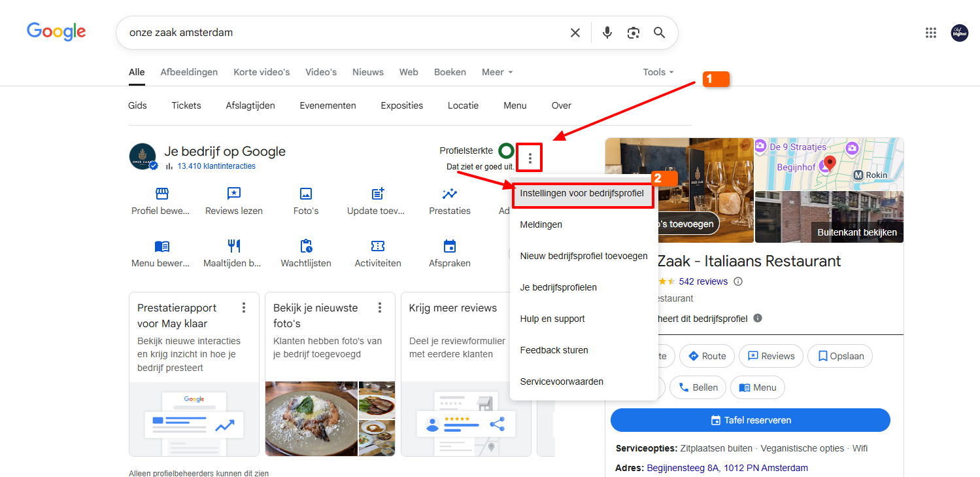This screenshot has width=980, height=477.
Task: Open Foto's picture icon
Action: [305, 194]
